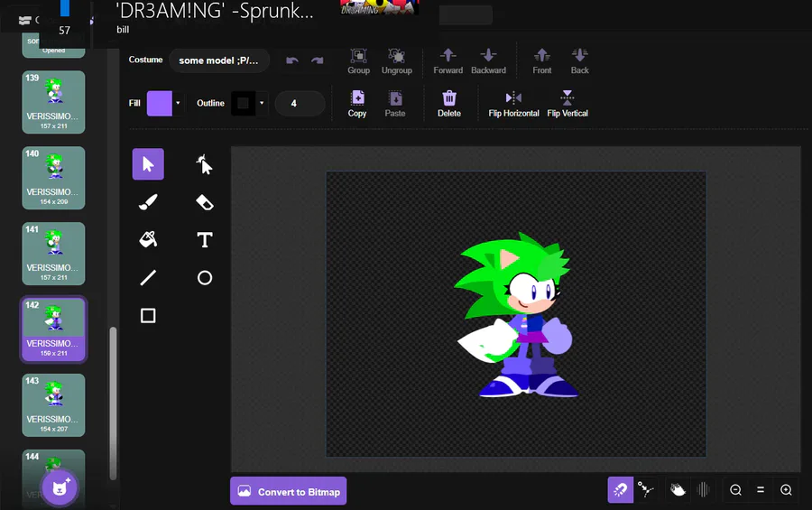
Task: Click Flip Vertical
Action: click(567, 104)
